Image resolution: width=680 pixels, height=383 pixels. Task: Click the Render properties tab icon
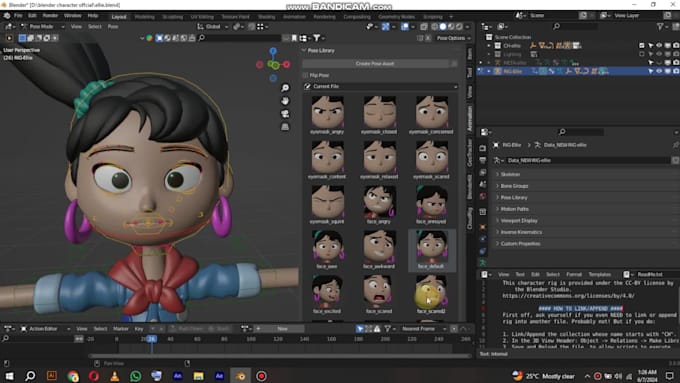pos(483,148)
